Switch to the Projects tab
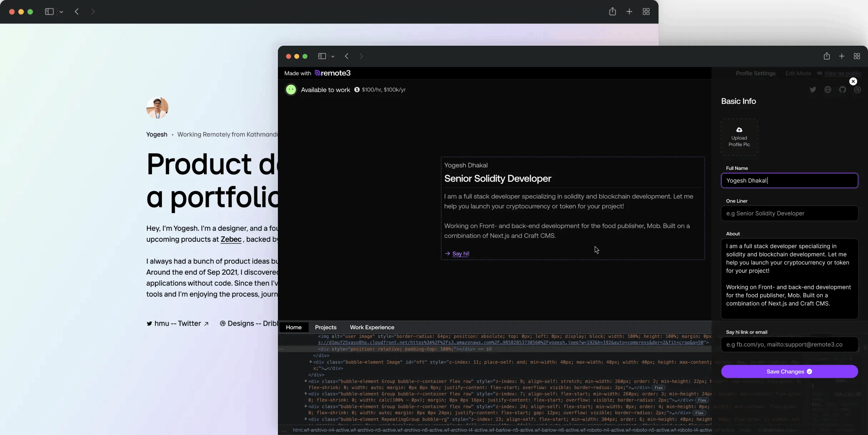This screenshot has width=868, height=435. point(325,327)
